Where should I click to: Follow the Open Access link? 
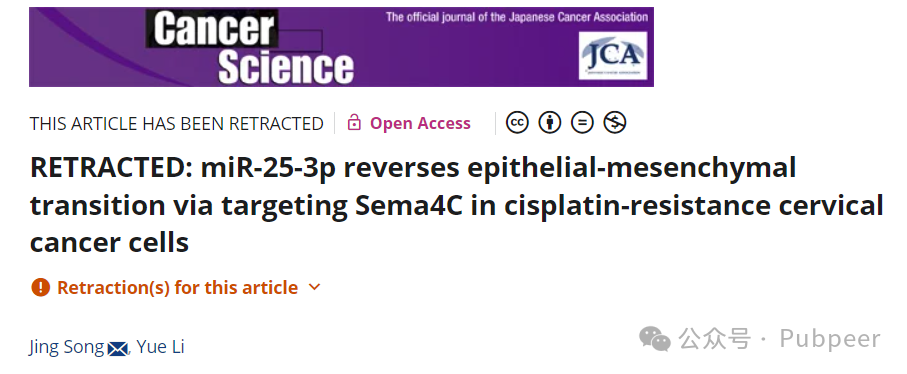tap(420, 123)
